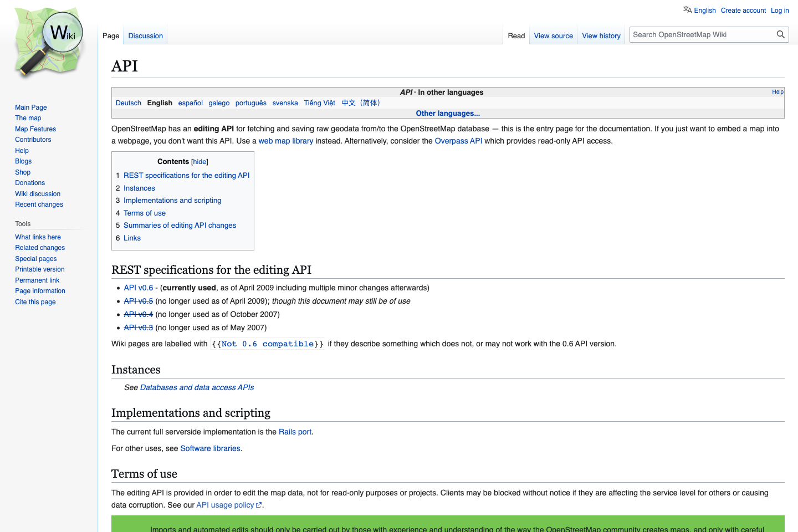Open the Overpass API link
The image size is (798, 532).
[458, 141]
